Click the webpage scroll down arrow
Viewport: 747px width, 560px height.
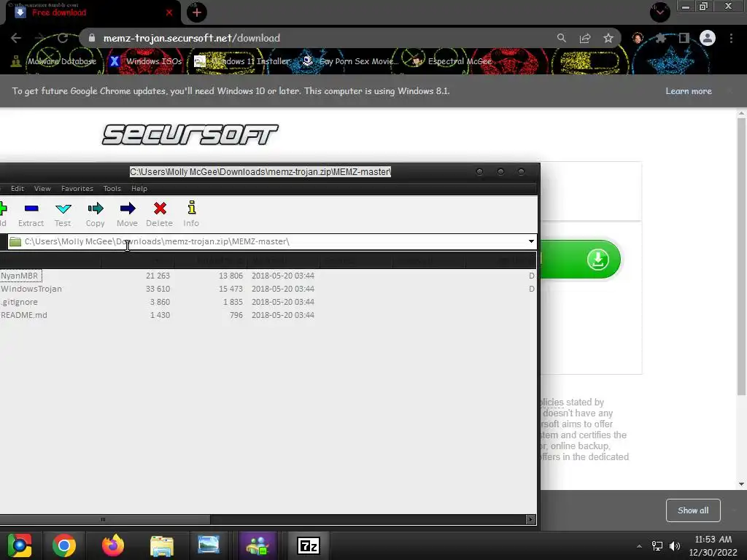click(x=741, y=484)
